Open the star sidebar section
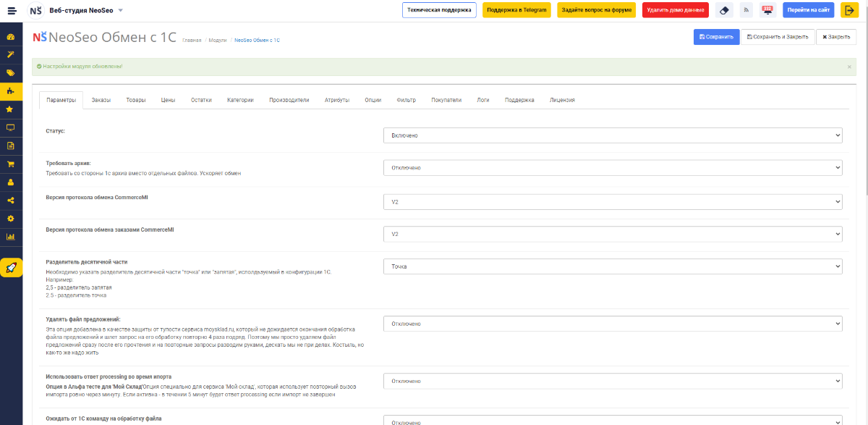Viewport: 868px width, 425px height. point(11,109)
